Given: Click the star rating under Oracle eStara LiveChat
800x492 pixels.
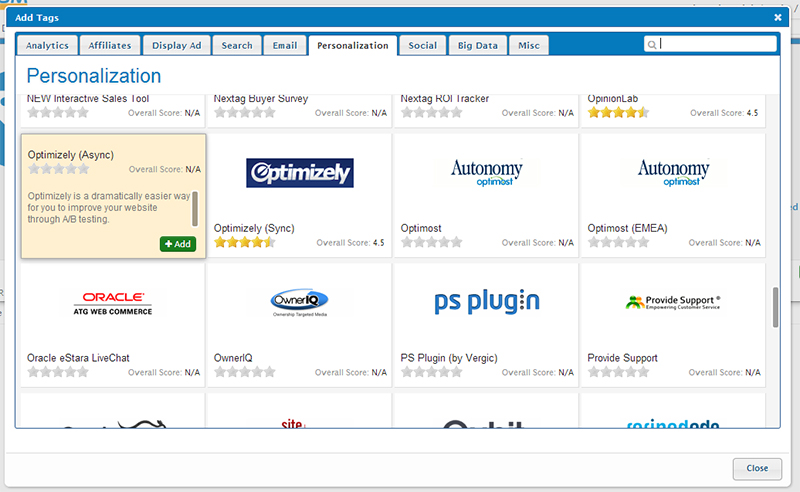Looking at the screenshot, I should coord(58,372).
